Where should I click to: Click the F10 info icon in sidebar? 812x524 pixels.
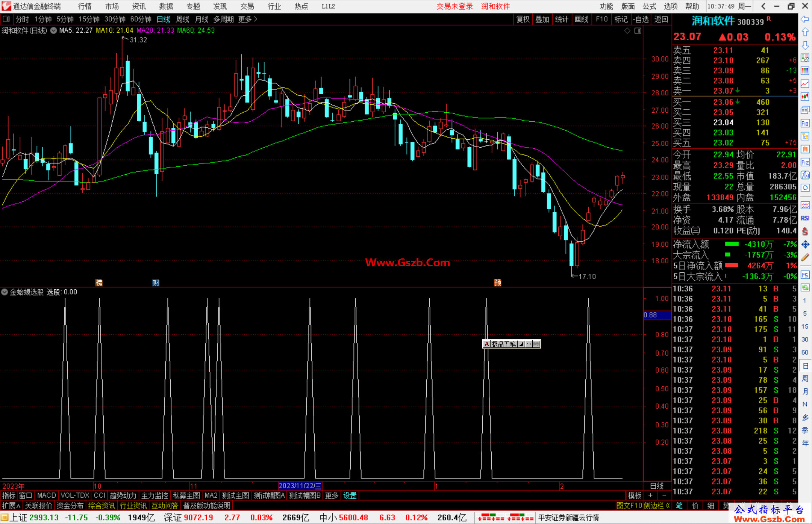coord(805,123)
